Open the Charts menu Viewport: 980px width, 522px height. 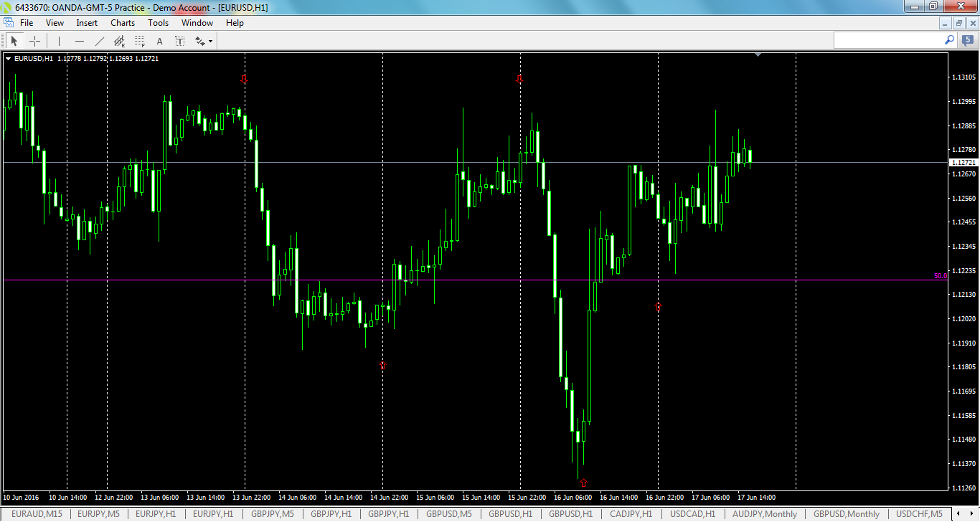[122, 22]
